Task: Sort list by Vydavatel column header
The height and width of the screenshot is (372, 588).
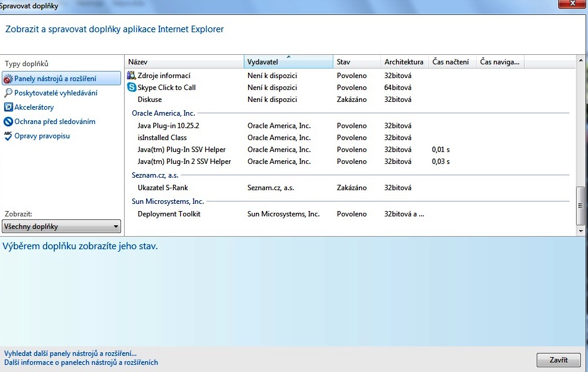Action: pyautogui.click(x=288, y=62)
